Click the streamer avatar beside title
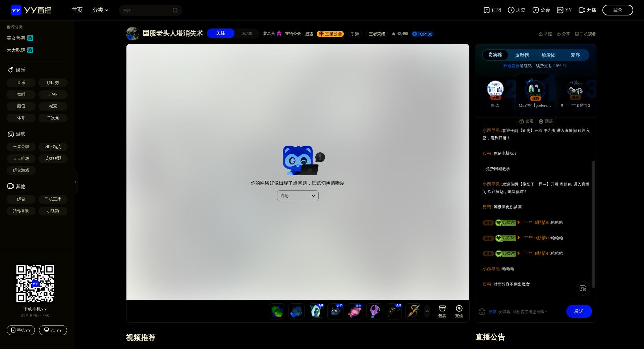The image size is (644, 349). [133, 34]
